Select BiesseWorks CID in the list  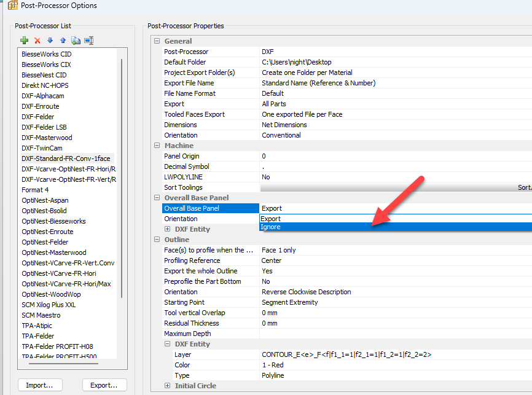tap(47, 54)
